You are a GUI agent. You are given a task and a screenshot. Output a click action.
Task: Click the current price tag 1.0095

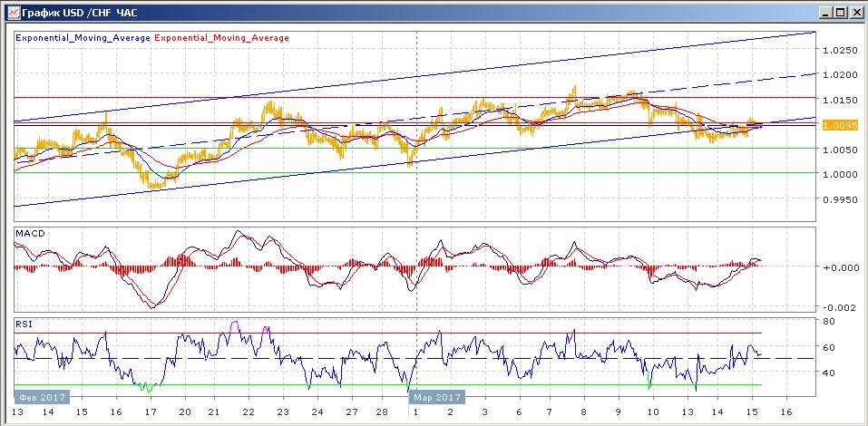click(840, 126)
